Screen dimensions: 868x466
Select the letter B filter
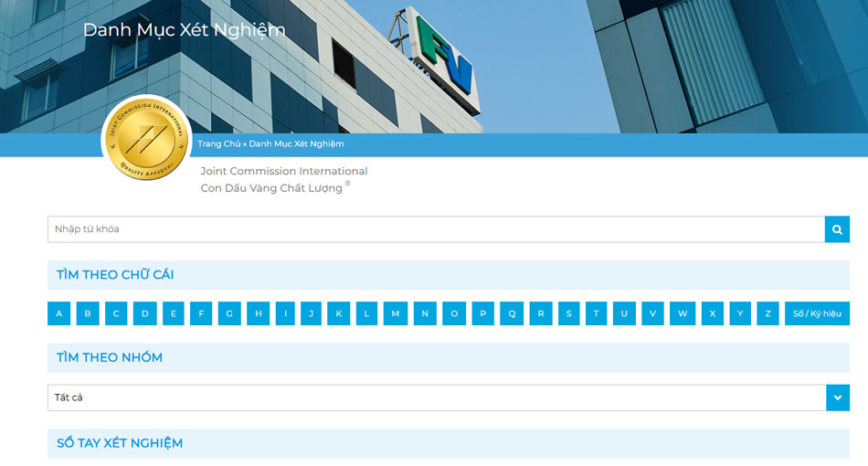pos(88,313)
